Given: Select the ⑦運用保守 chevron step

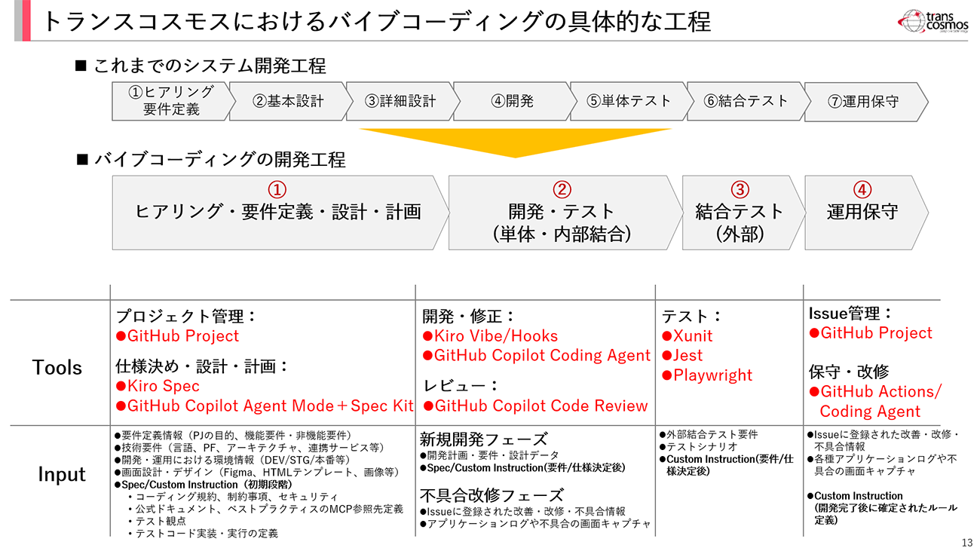Looking at the screenshot, I should [864, 101].
